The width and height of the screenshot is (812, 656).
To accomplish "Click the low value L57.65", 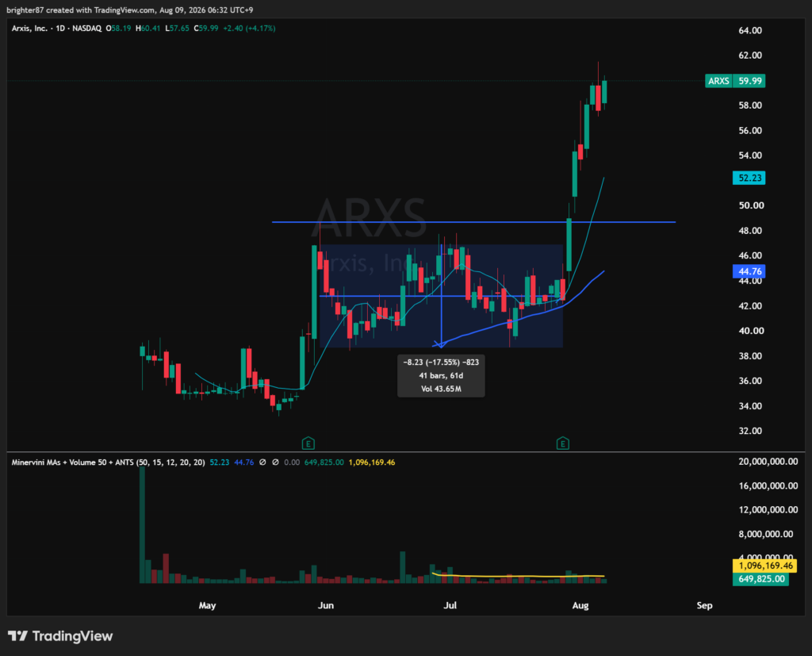I will click(177, 29).
